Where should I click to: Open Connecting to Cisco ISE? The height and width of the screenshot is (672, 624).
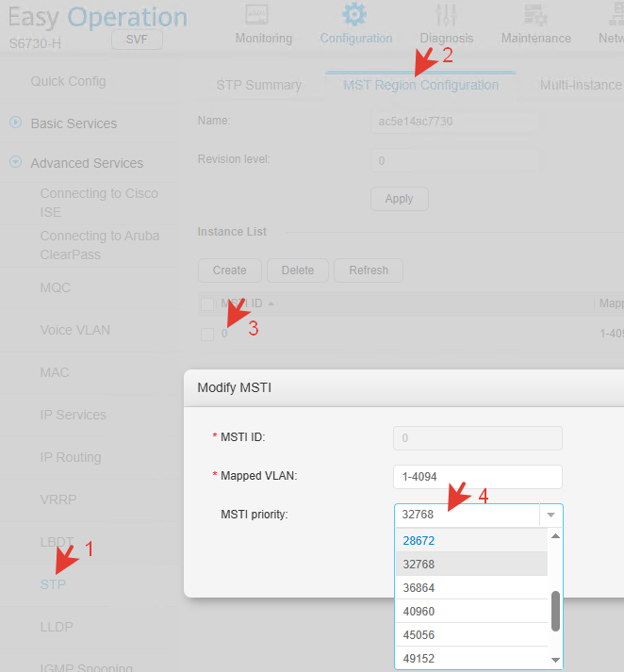click(99, 203)
